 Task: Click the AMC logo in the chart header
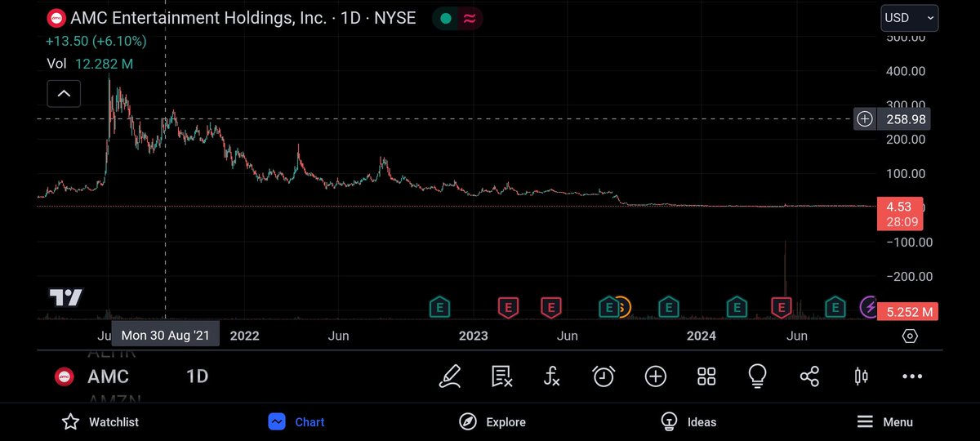56,18
